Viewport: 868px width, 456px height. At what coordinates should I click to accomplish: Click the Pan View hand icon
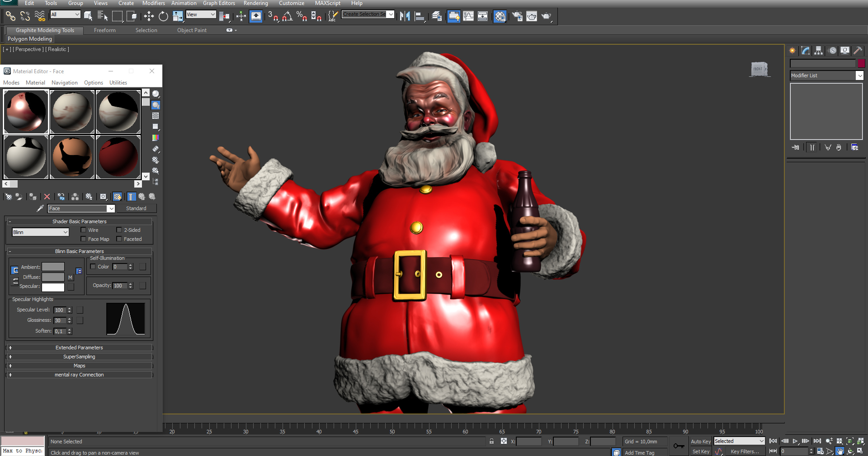(840, 451)
